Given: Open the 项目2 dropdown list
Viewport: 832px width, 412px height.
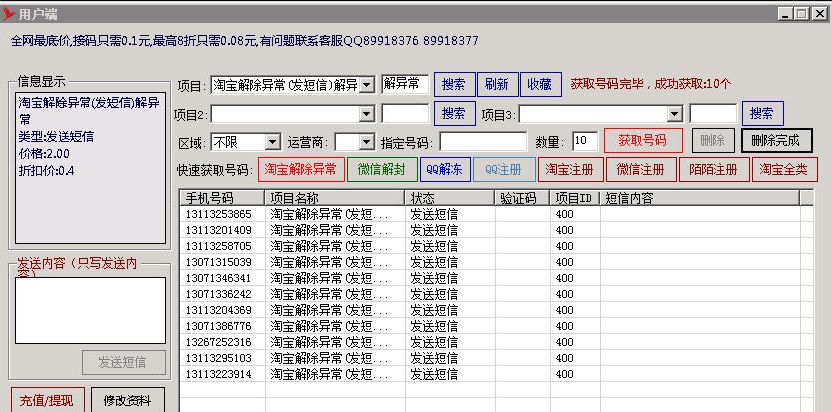Looking at the screenshot, I should [367, 114].
